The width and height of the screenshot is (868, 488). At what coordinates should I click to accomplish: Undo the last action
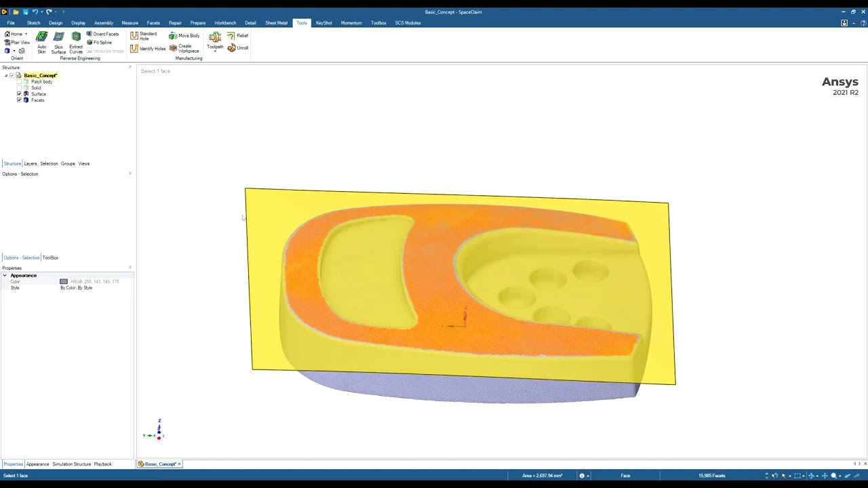[x=35, y=12]
